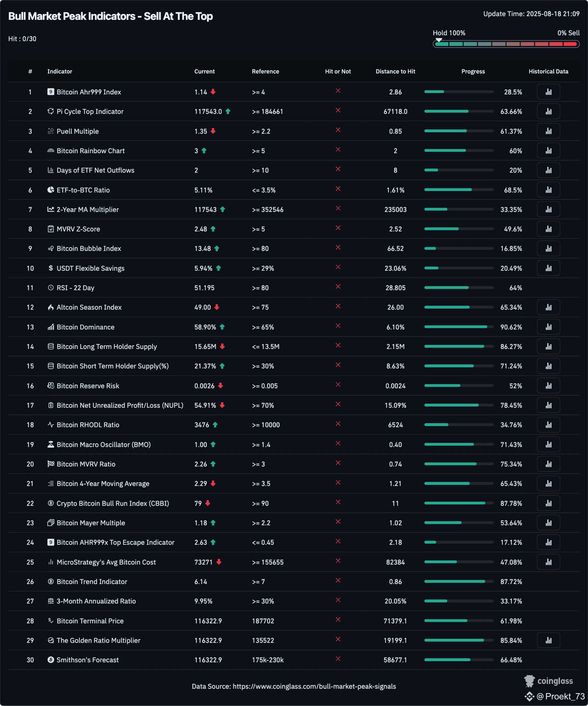
Task: Select the dollar icon for USDT Flexible Savings
Action: (51, 268)
